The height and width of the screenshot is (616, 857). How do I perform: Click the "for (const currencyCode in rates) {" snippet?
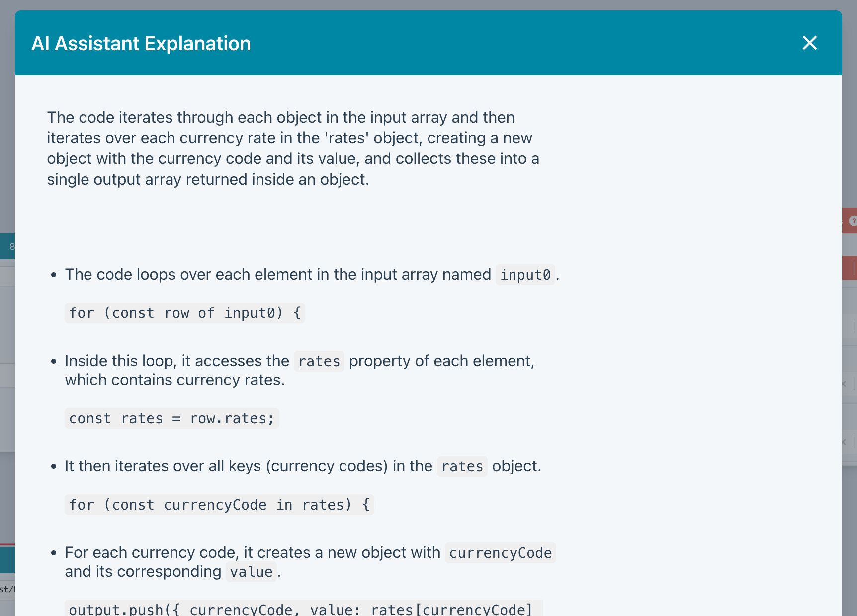(219, 505)
